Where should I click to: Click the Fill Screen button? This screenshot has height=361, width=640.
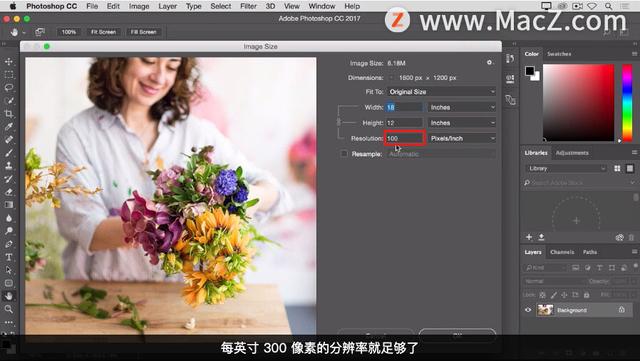coord(143,32)
